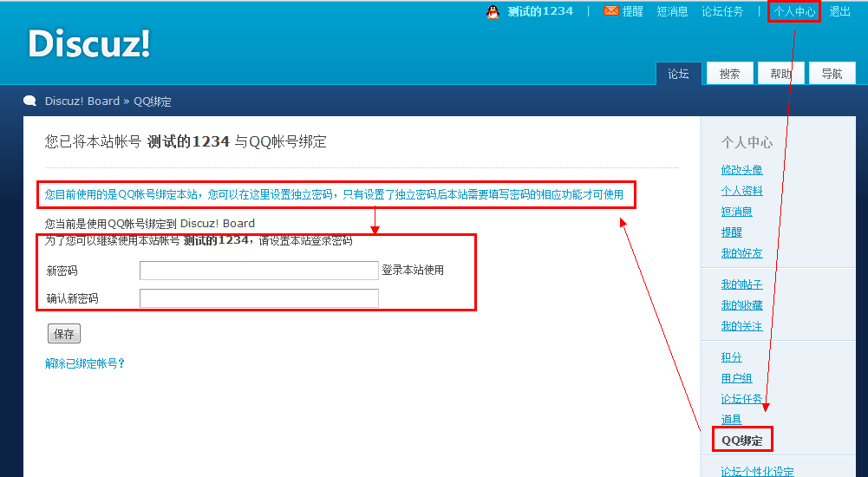The width and height of the screenshot is (868, 477).
Task: Click Discuz! Board breadcrumb link
Action: tap(82, 101)
